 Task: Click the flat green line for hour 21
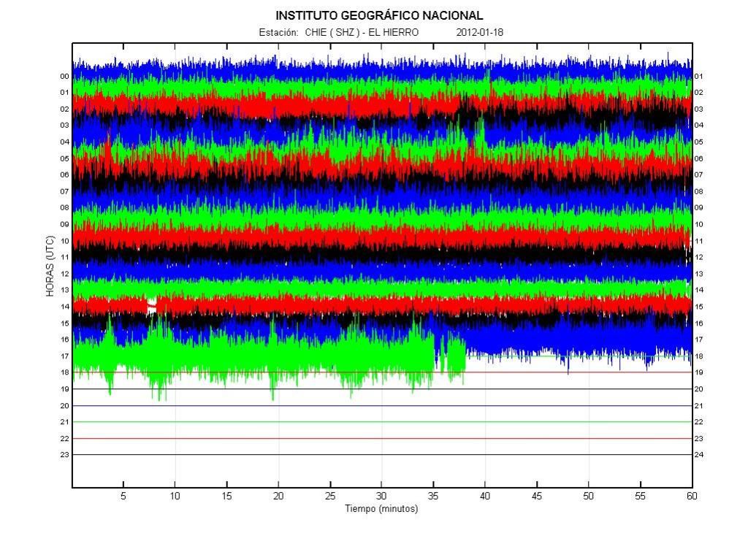pos(381,422)
